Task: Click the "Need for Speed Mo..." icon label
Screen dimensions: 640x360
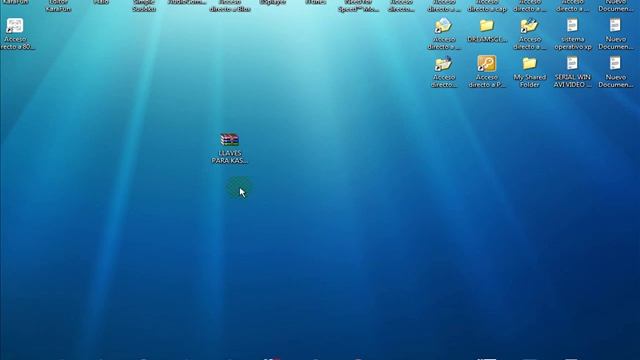Action: [358, 5]
